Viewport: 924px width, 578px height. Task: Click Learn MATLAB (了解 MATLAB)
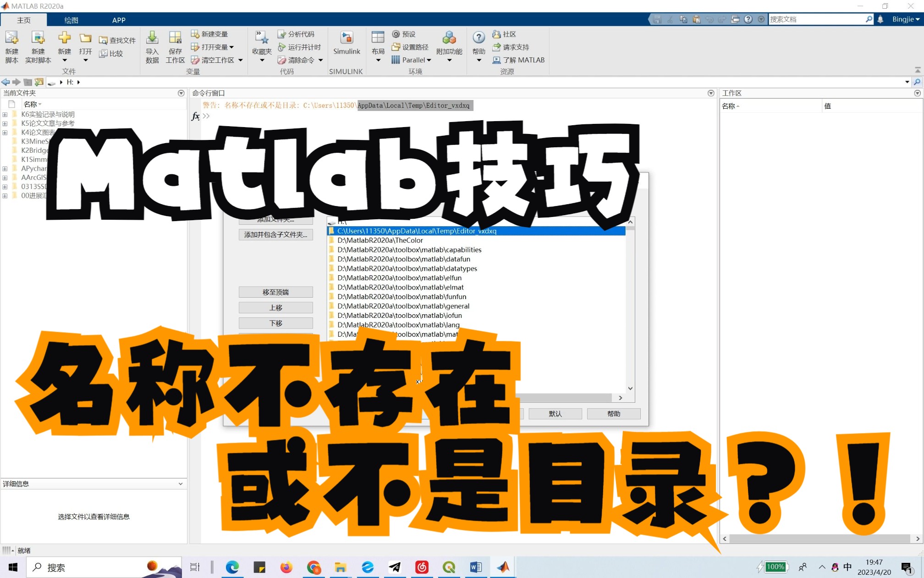click(x=518, y=60)
